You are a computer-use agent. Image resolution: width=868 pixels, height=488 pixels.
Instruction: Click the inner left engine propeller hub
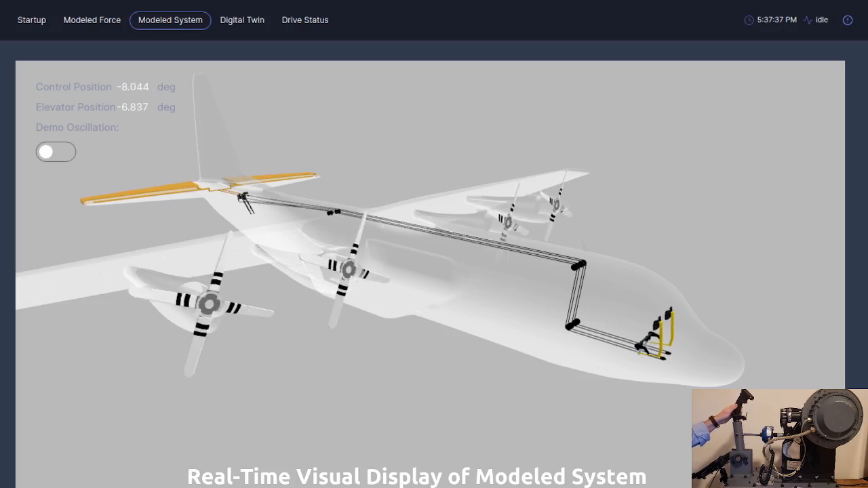click(349, 270)
